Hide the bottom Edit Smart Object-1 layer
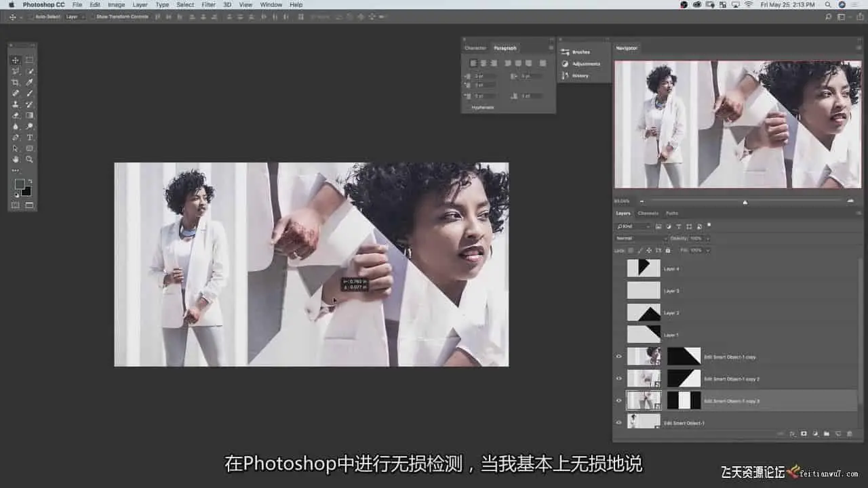The width and height of the screenshot is (868, 488). pyautogui.click(x=618, y=422)
